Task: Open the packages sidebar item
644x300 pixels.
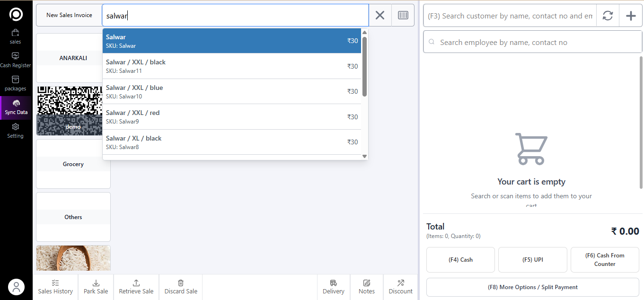Action: (x=15, y=83)
